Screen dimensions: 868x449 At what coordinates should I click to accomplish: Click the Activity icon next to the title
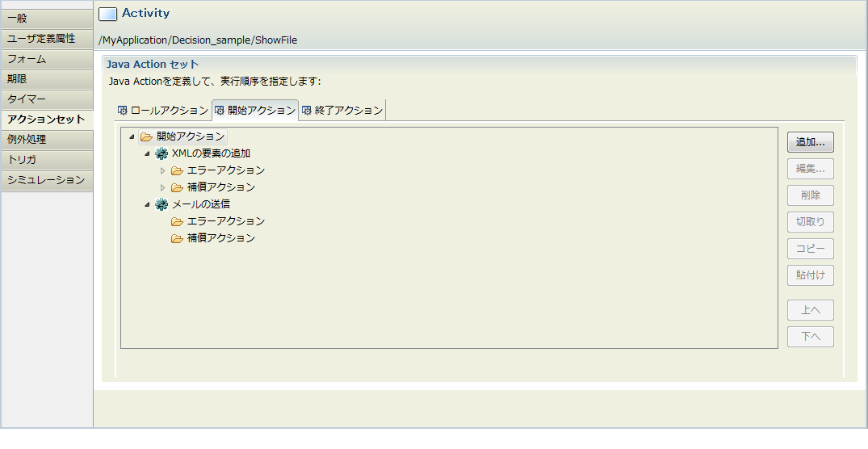click(107, 14)
